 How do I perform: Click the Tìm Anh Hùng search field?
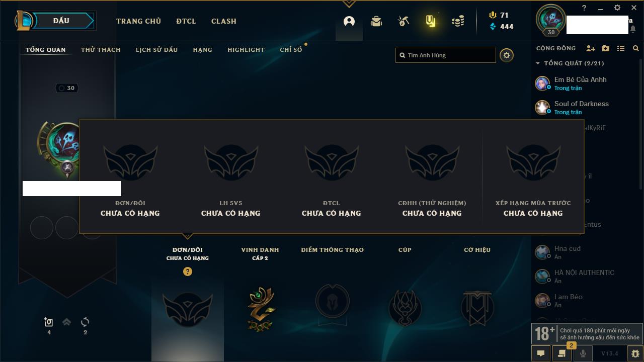pyautogui.click(x=446, y=55)
